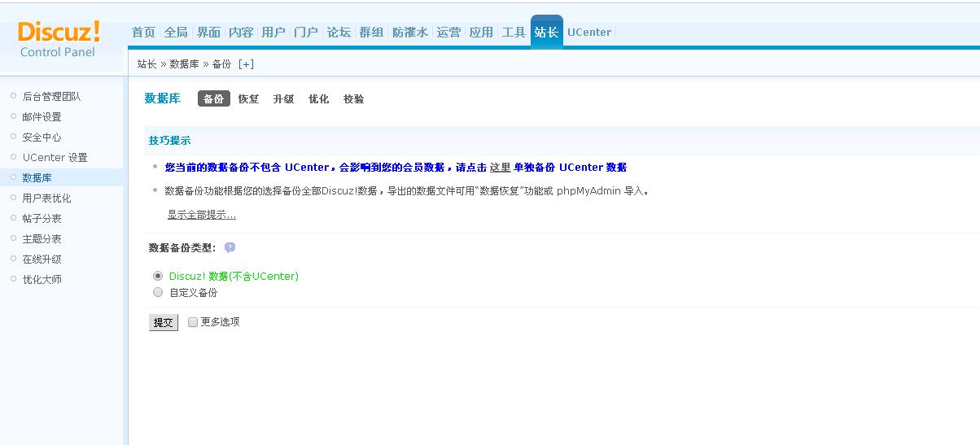The width and height of the screenshot is (980, 445).
Task: Open 邮件设置 in the sidebar
Action: tap(42, 116)
